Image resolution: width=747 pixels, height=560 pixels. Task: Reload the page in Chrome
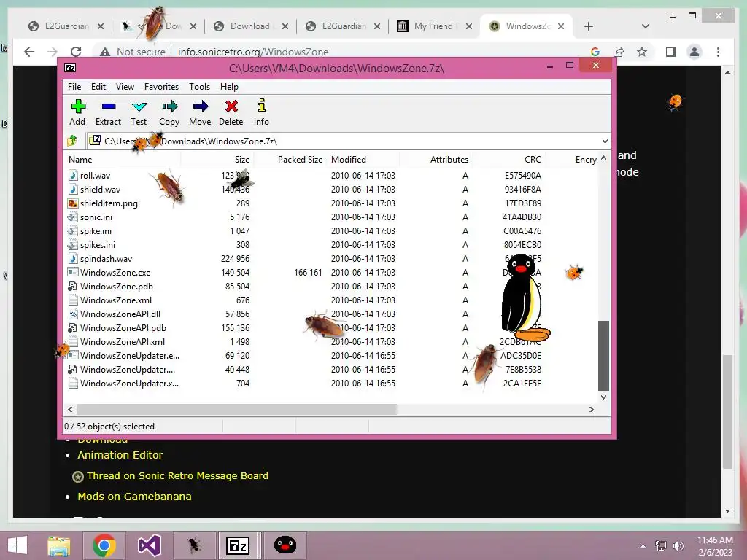(x=76, y=52)
